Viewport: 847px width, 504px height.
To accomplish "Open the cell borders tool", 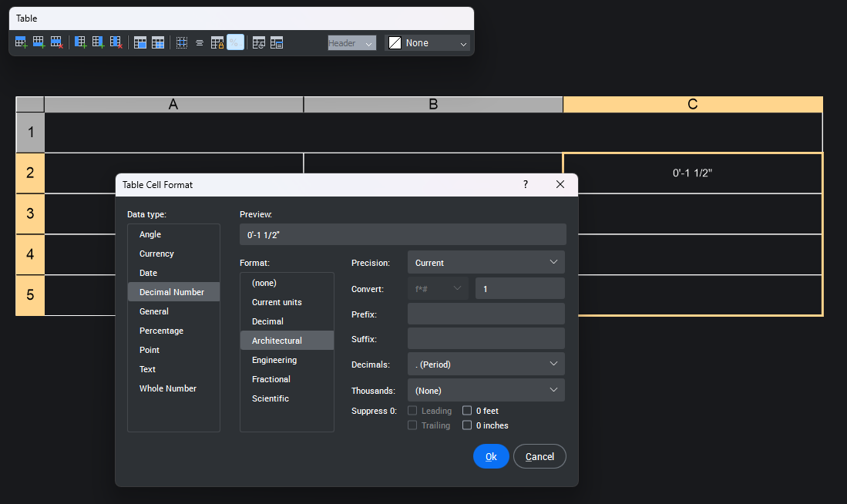I will pyautogui.click(x=182, y=43).
